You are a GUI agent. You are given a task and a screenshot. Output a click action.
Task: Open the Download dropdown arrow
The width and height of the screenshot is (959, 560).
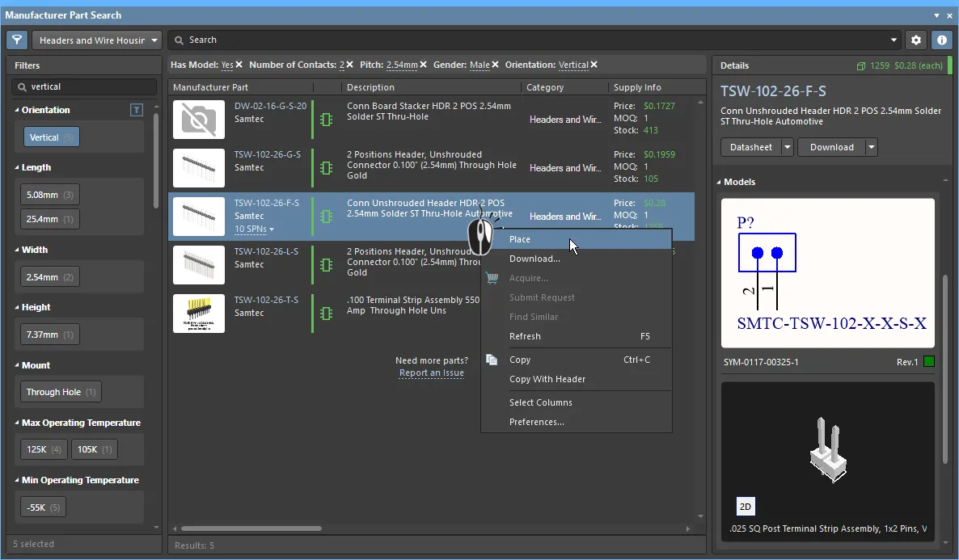pos(872,147)
